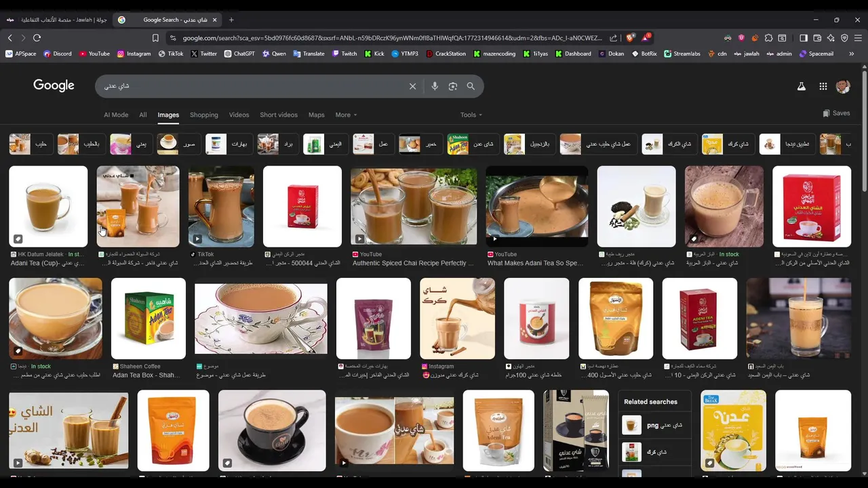Submit search with the magnifier icon

(x=471, y=86)
